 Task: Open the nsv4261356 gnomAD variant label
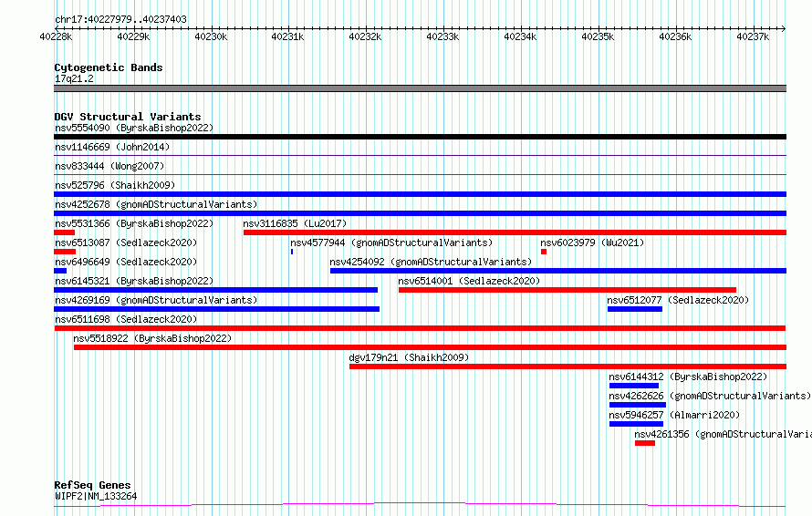(723, 434)
